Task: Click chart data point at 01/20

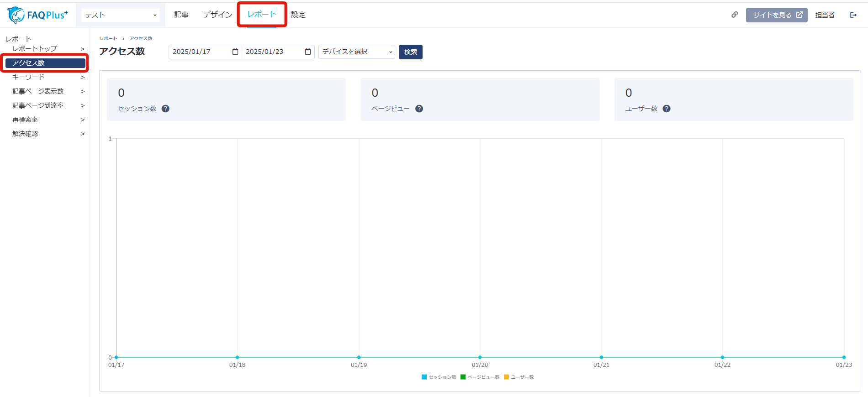Action: [x=480, y=357]
